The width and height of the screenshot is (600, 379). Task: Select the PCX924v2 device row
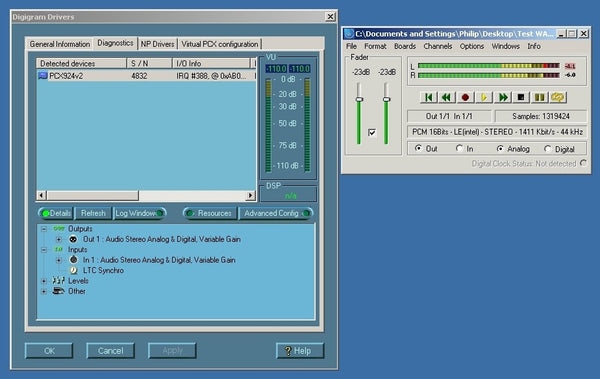pos(146,76)
